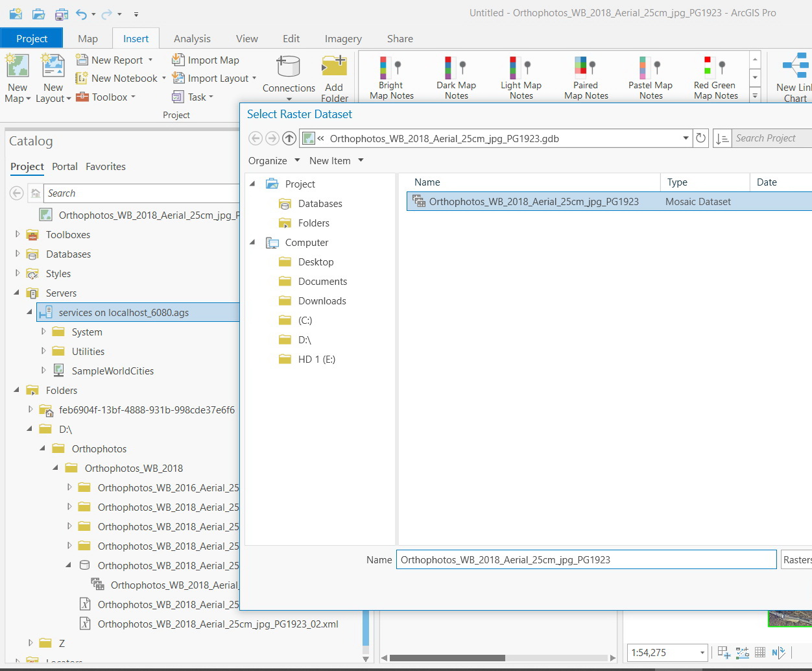Viewport: 812px width, 671px height.
Task: Click the Catalog Search box
Action: click(x=143, y=193)
